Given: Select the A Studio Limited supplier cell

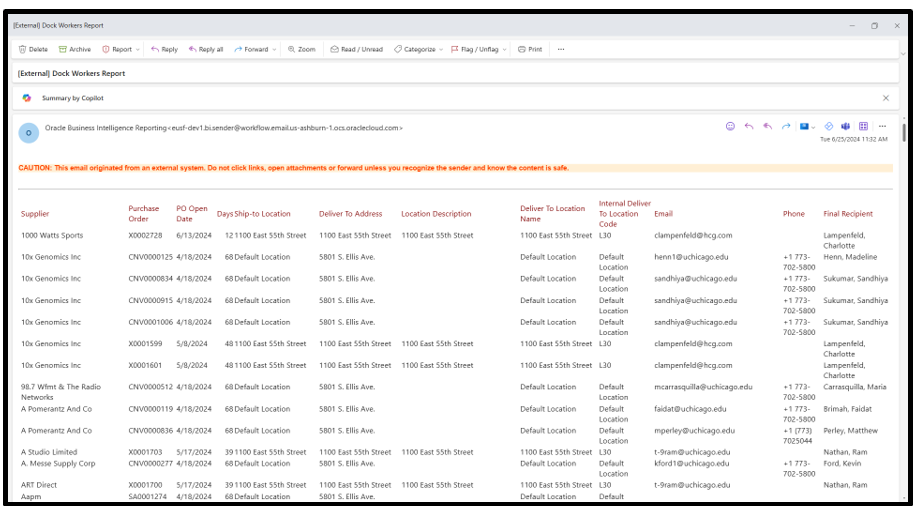Looking at the screenshot, I should point(49,452).
